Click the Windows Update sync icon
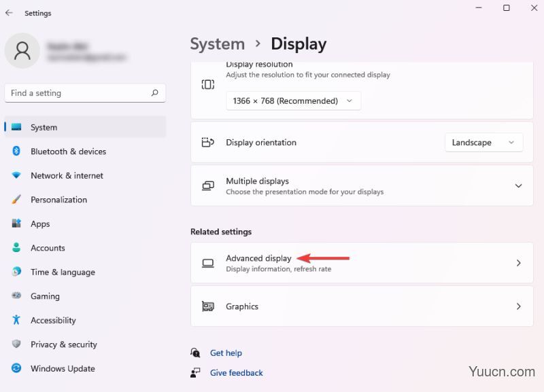The width and height of the screenshot is (544, 392). pos(16,368)
